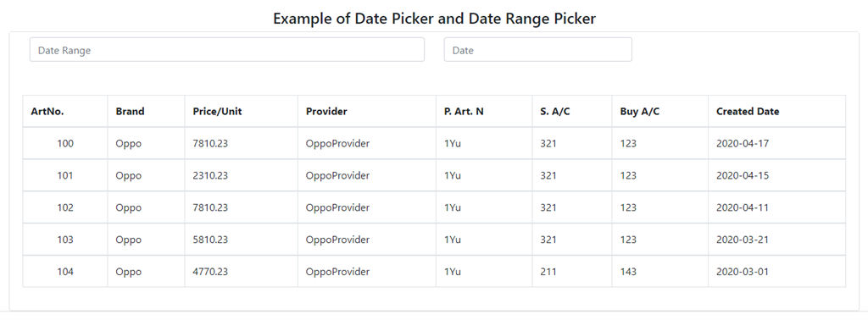This screenshot has height=320, width=868.
Task: Select the row with ArtNo. 102
Action: click(x=434, y=207)
